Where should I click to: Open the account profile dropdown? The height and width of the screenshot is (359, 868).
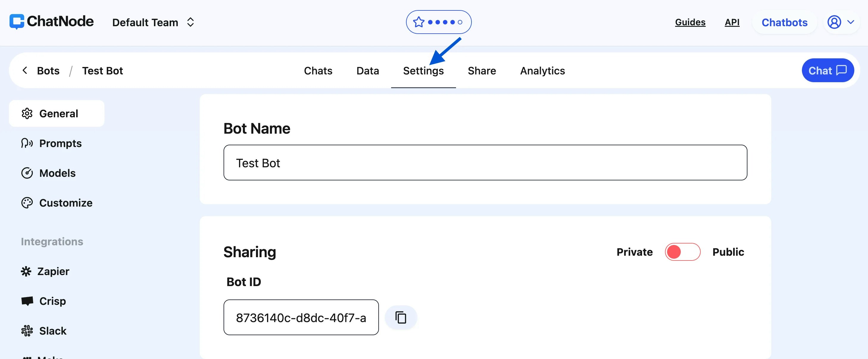pyautogui.click(x=841, y=22)
